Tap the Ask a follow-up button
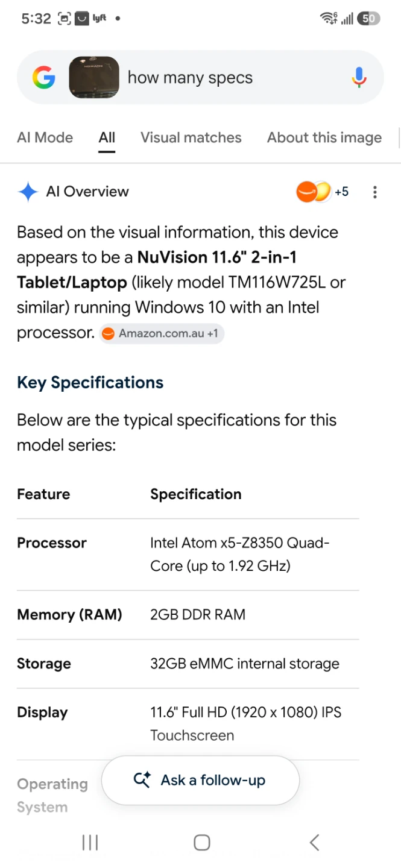The height and width of the screenshot is (868, 401). pyautogui.click(x=200, y=780)
